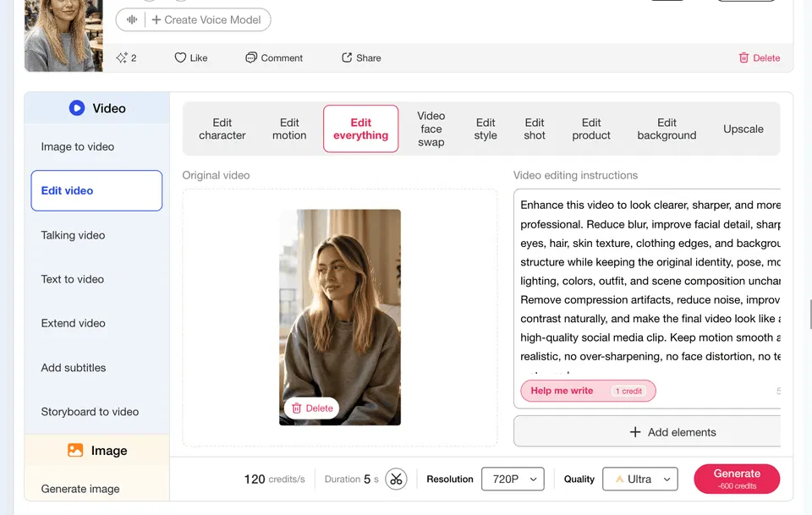Click the Help me write button

pos(589,391)
